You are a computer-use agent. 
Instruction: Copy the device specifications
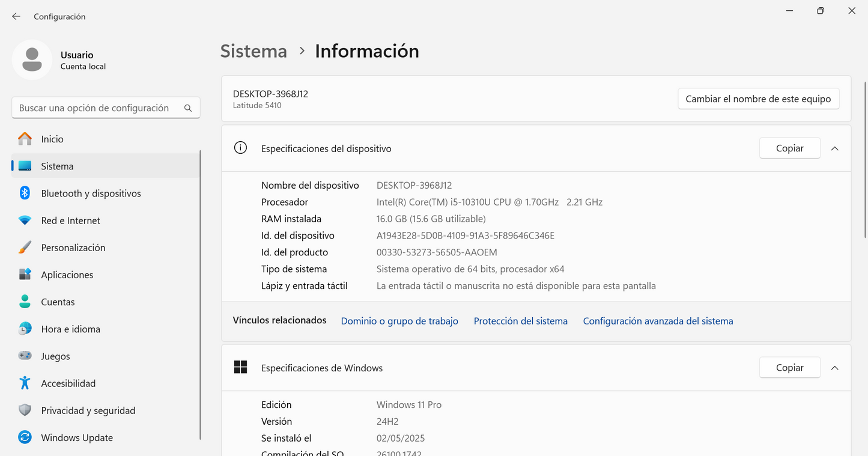point(789,148)
